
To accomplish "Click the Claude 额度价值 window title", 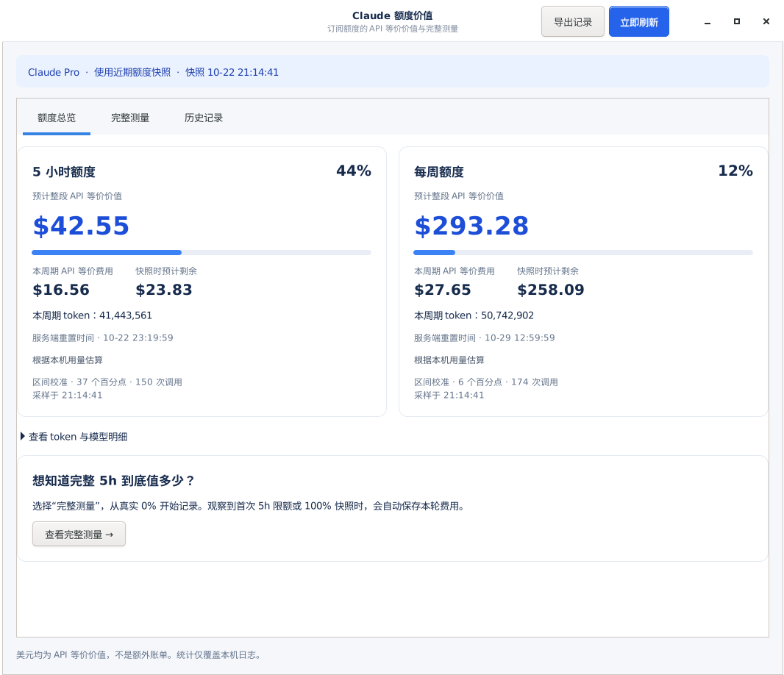I will point(393,15).
